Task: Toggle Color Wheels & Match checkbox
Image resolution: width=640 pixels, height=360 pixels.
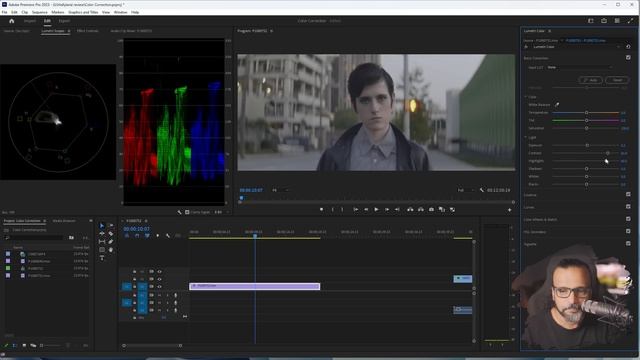Action: click(x=628, y=219)
